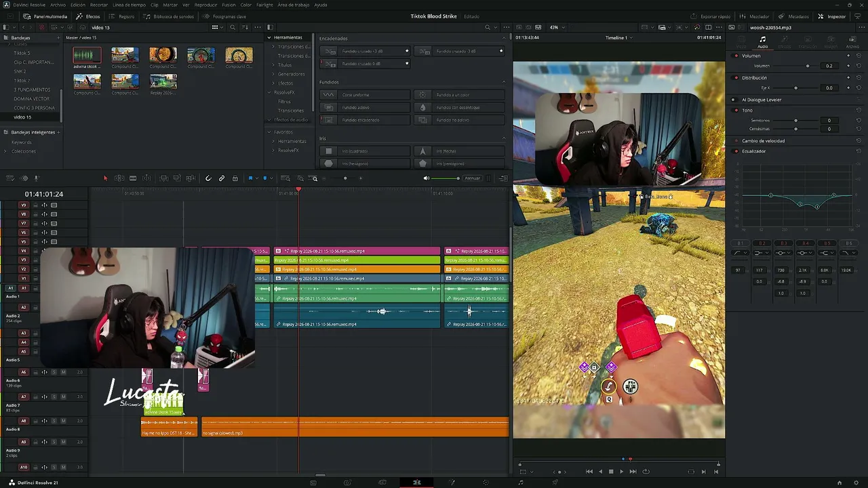Stop playback in the viewer
The width and height of the screenshot is (868, 488).
(x=611, y=472)
